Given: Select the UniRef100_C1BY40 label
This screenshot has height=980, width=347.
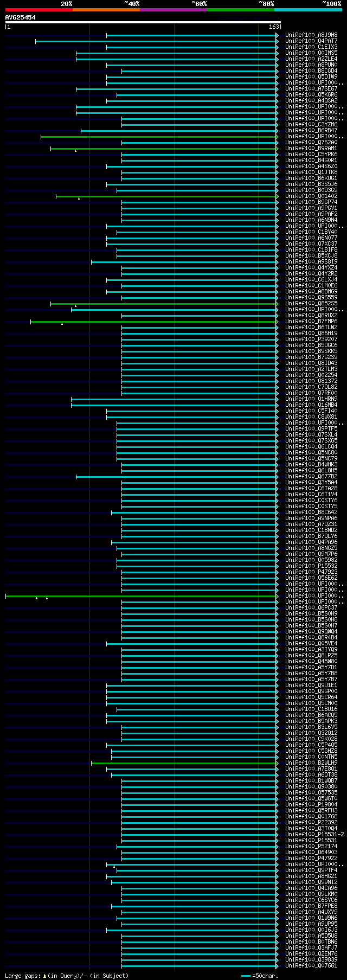Looking at the screenshot, I should click(311, 232).
